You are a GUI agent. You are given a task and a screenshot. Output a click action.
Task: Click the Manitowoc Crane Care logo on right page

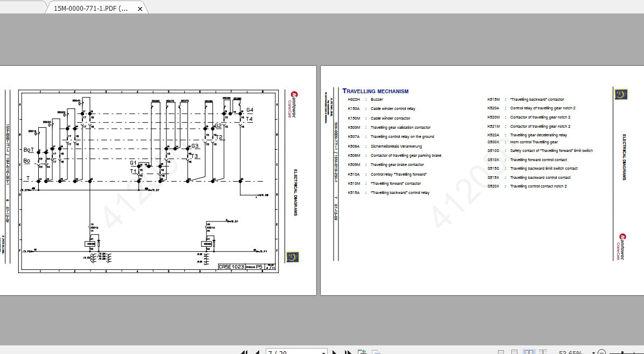(622, 247)
